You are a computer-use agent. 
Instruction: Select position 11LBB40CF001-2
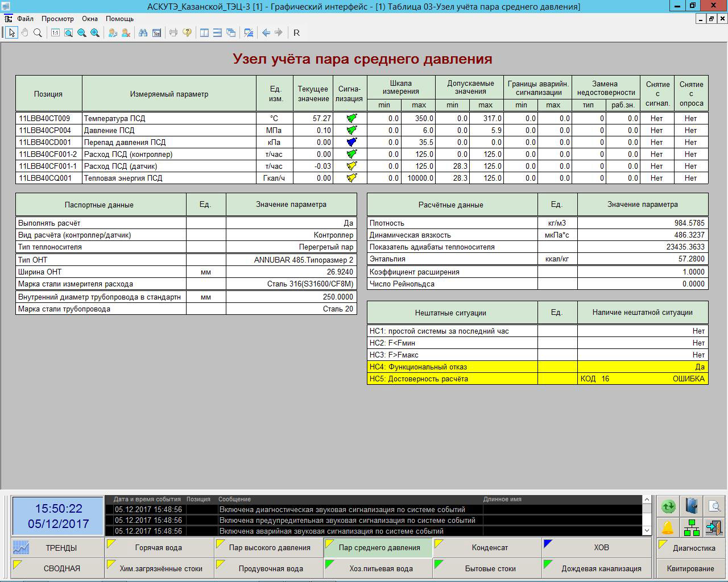(x=48, y=154)
